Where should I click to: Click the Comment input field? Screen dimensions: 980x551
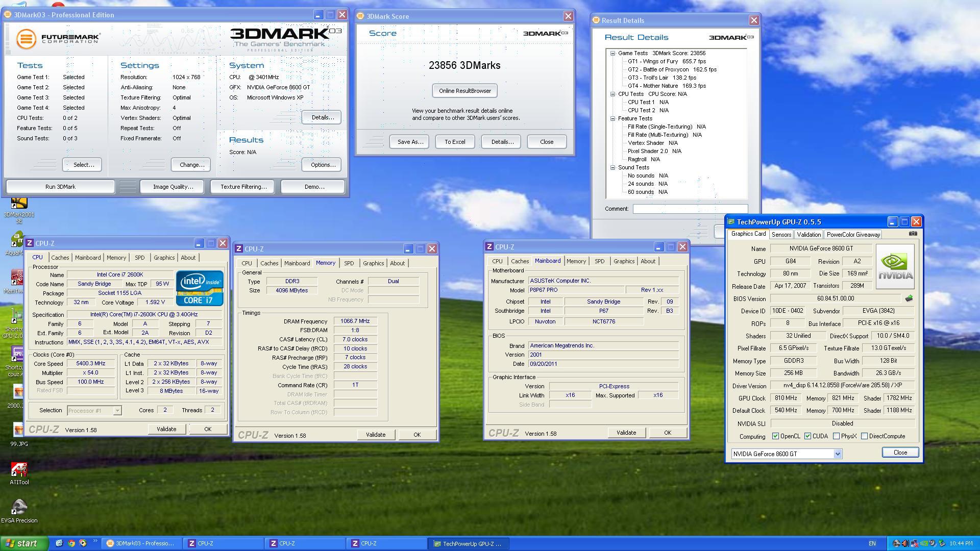coord(690,209)
